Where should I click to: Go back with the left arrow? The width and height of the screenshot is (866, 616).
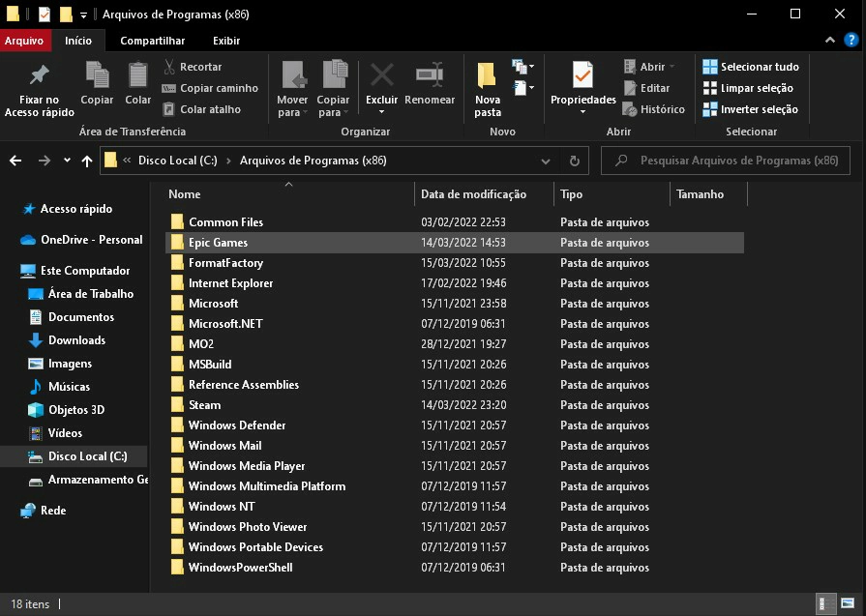pos(15,161)
